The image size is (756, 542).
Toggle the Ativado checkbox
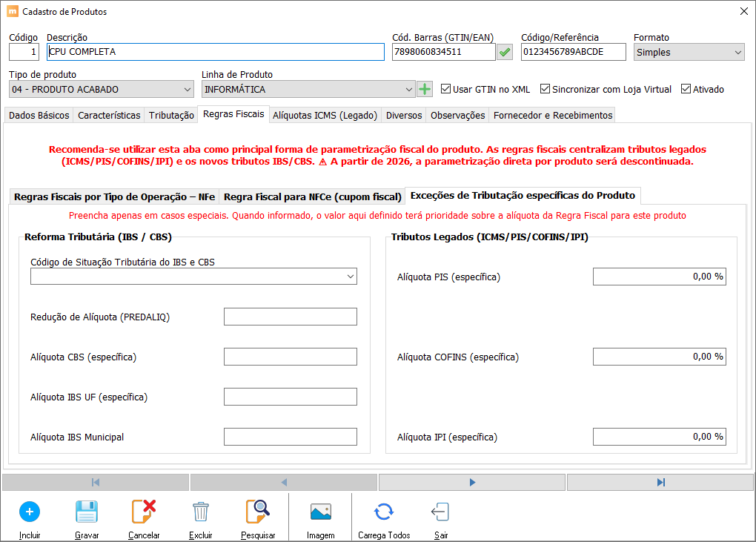tap(686, 89)
